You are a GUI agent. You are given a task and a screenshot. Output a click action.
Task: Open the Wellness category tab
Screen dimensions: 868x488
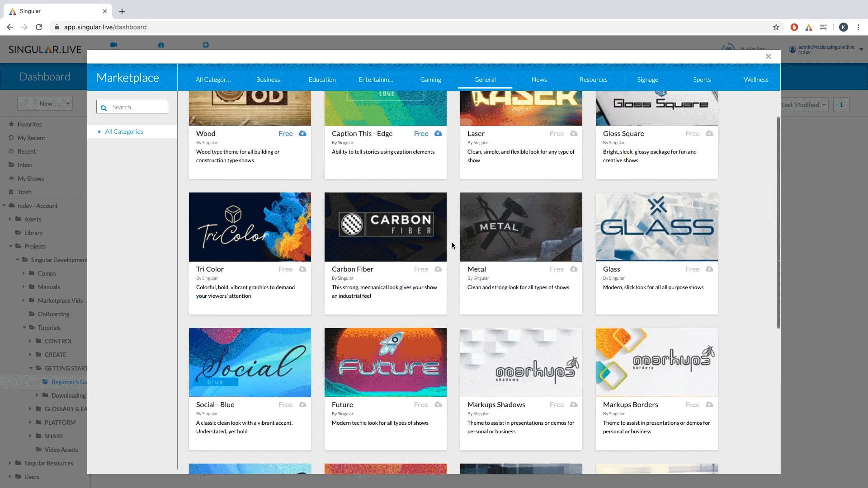pos(756,80)
